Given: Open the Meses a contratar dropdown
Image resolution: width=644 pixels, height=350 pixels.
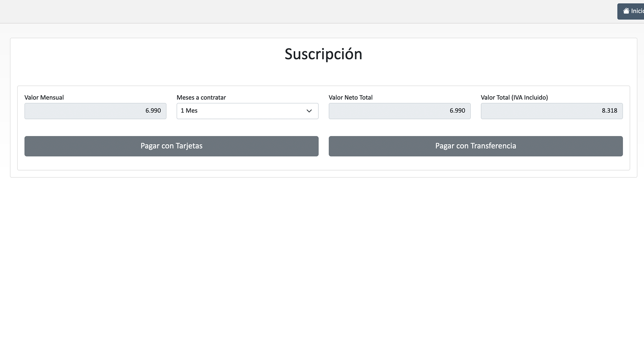Looking at the screenshot, I should pos(247,111).
